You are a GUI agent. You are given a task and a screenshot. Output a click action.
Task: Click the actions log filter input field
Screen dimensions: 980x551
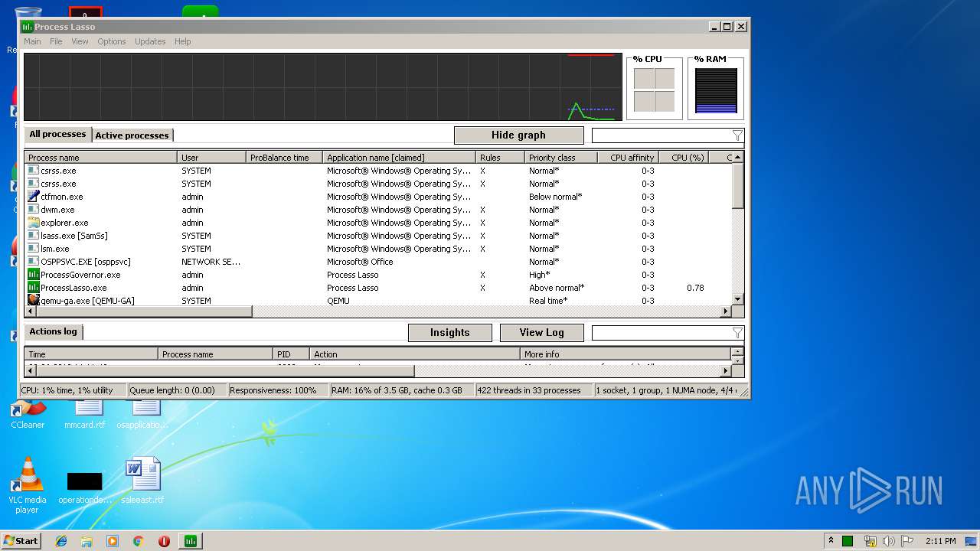[661, 333]
